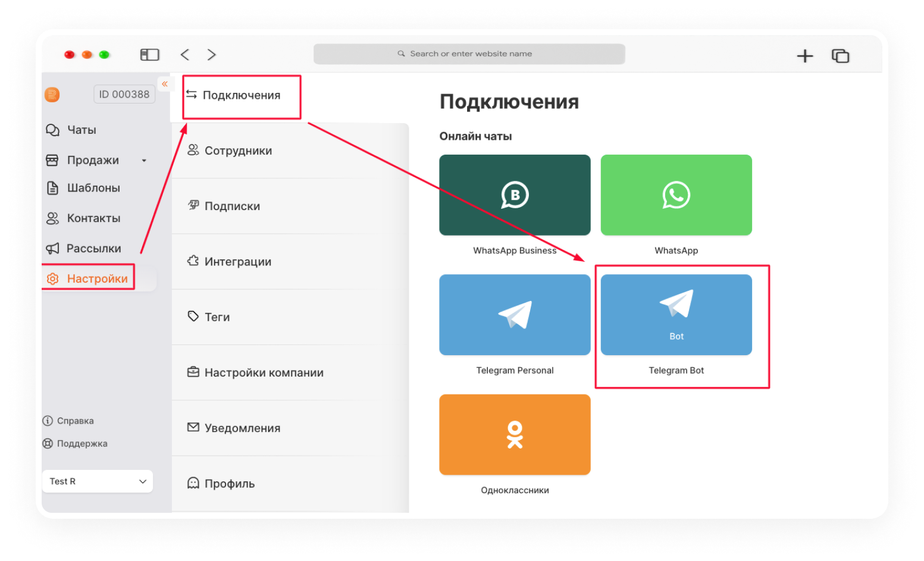Open Сотрудники settings page
Image resolution: width=924 pixels, height=561 pixels.
pyautogui.click(x=238, y=151)
